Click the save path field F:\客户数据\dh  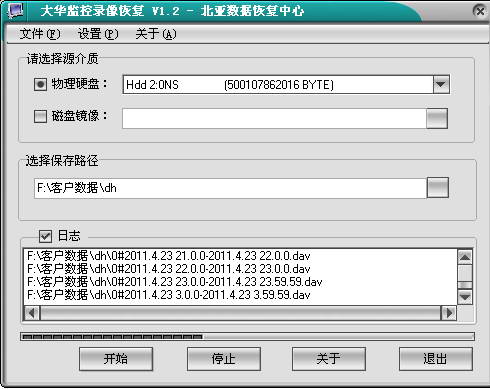pyautogui.click(x=230, y=188)
